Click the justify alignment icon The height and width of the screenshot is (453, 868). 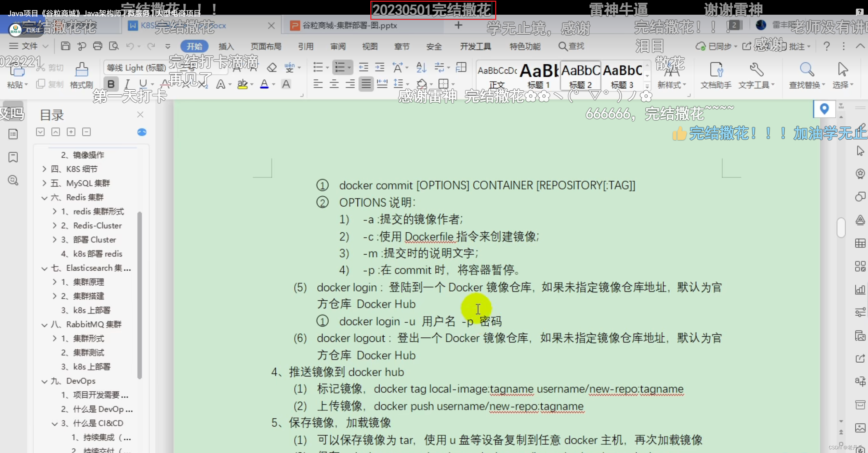point(366,84)
